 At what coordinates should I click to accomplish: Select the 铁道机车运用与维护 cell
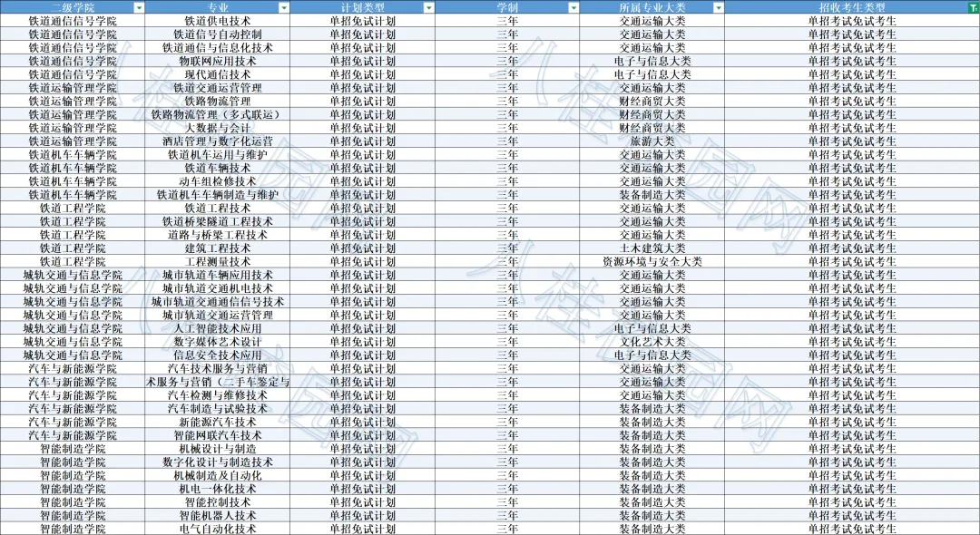(218, 155)
